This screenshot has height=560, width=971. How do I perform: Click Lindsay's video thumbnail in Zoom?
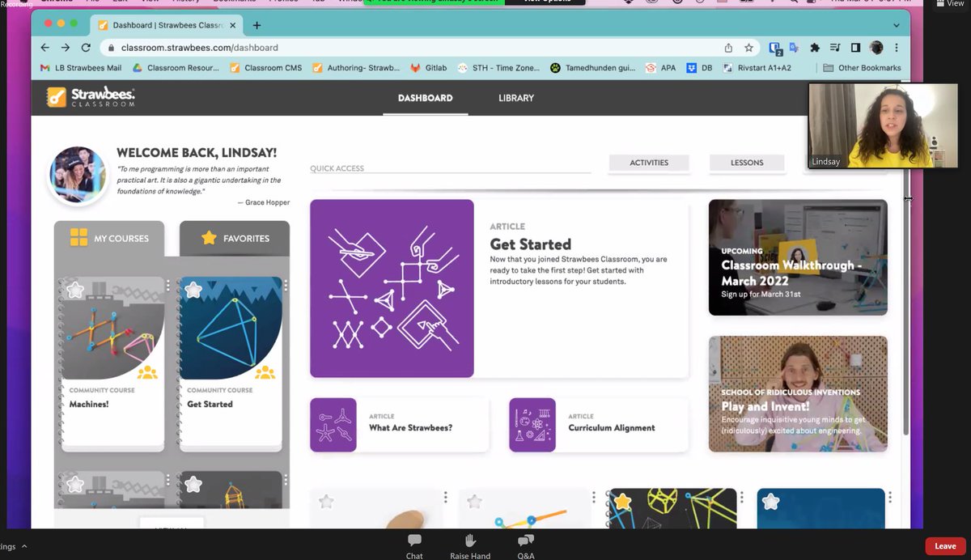884,125
